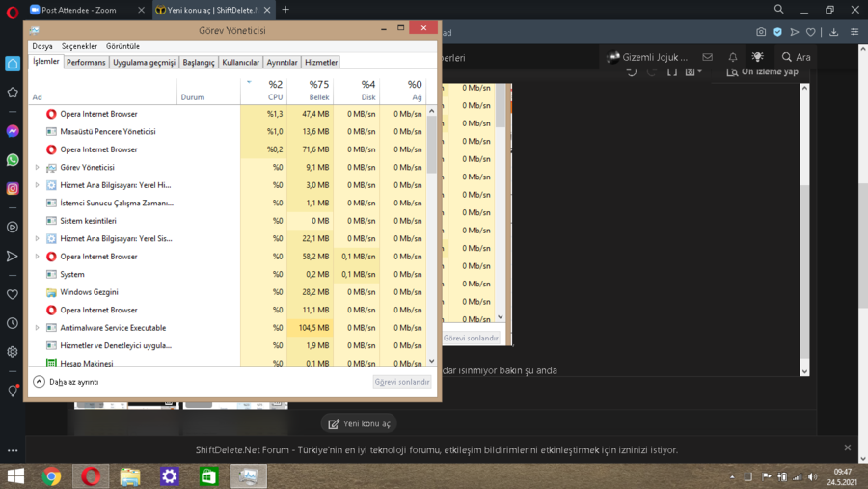Screen dimensions: 868x489
Task: Open WhatsApp in Opera sidebar
Action: (x=13, y=160)
